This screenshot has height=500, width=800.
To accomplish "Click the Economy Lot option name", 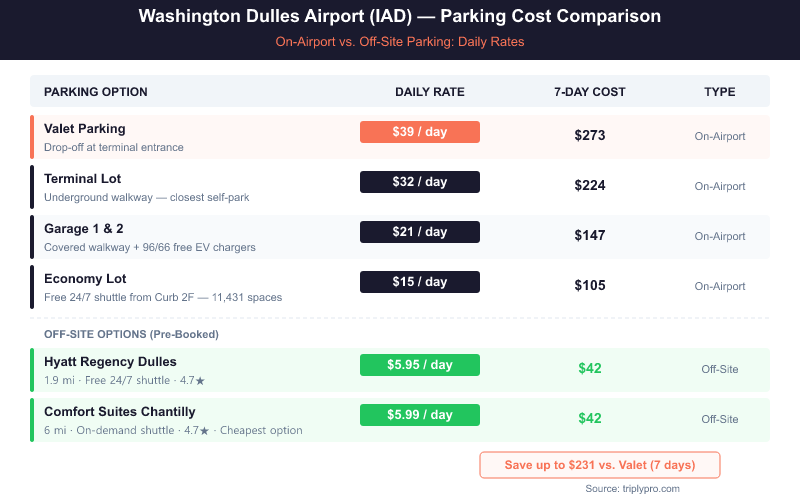I will (x=85, y=279).
